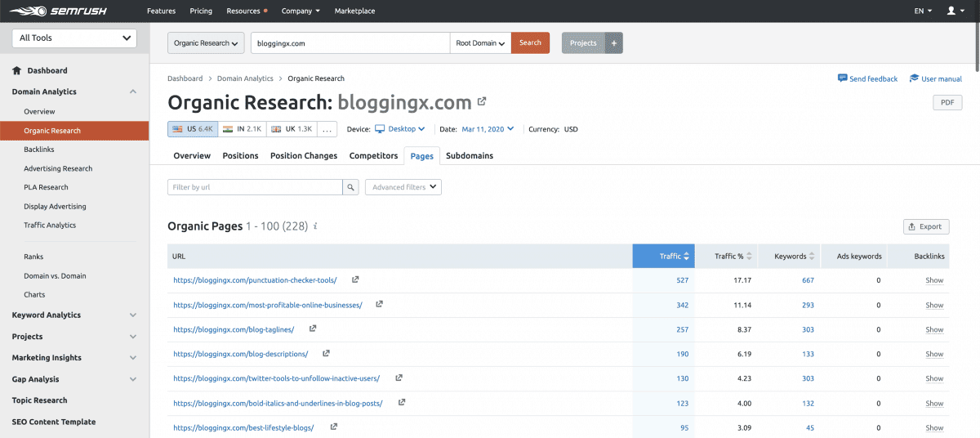Switch to the Overview tab
The width and height of the screenshot is (980, 438).
(x=192, y=155)
